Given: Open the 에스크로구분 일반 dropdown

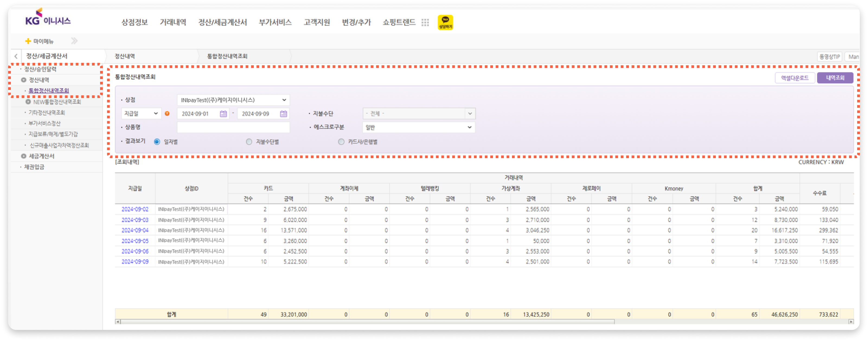Looking at the screenshot, I should pos(419,128).
